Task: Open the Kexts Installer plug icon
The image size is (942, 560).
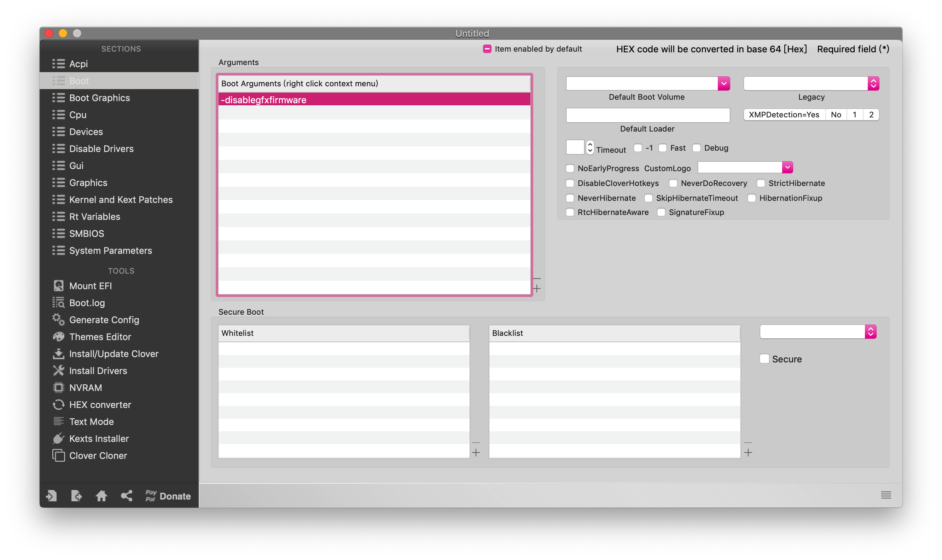Action: (x=58, y=438)
